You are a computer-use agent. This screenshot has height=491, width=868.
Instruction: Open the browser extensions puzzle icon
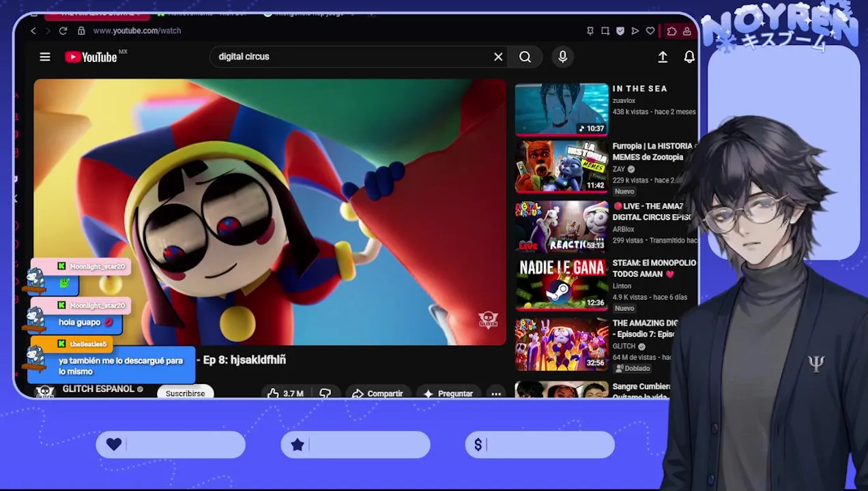pos(672,31)
